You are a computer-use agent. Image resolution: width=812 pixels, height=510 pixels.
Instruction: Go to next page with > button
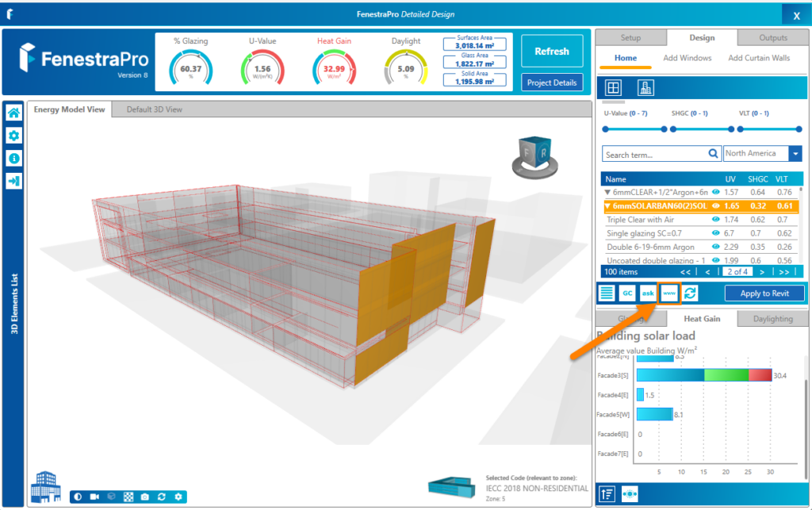pyautogui.click(x=762, y=272)
